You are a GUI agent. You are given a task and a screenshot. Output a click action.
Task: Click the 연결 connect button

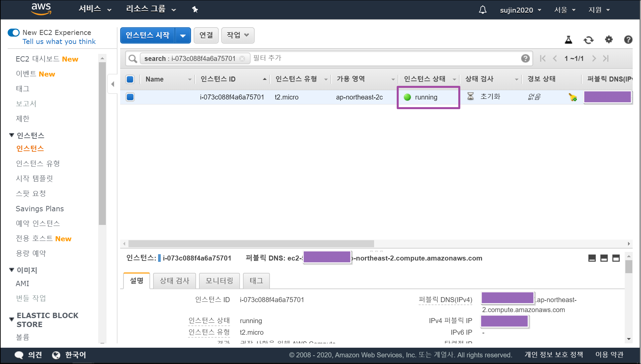pyautogui.click(x=206, y=35)
